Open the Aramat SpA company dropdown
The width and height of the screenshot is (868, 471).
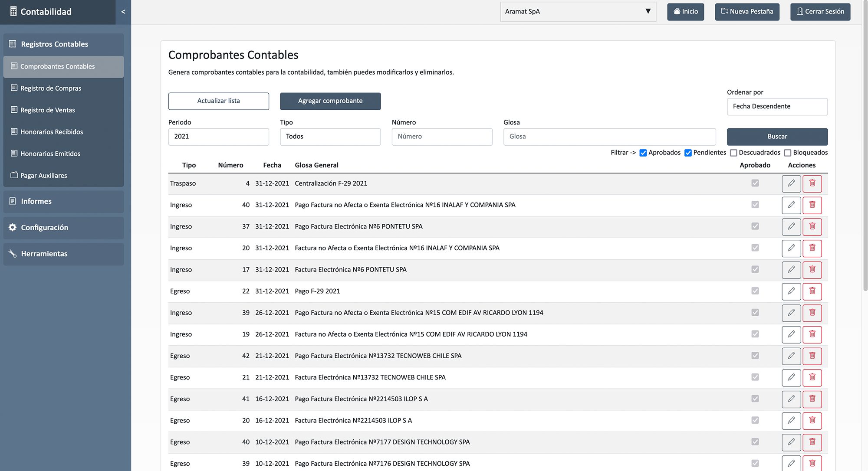pos(578,12)
